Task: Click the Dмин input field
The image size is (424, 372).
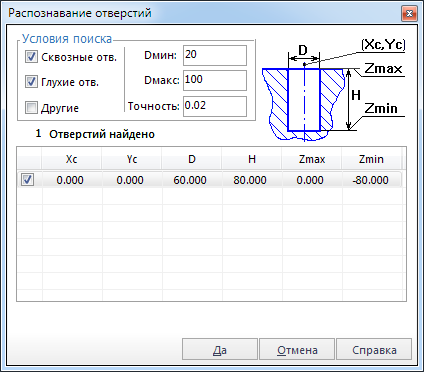Action: 215,55
